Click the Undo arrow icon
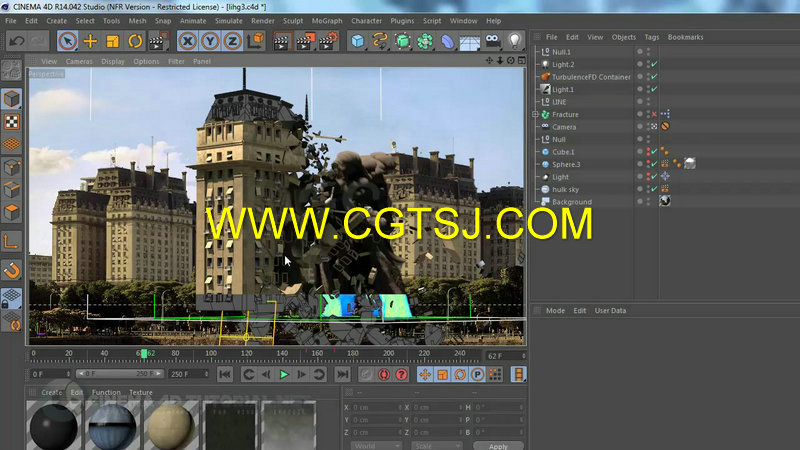Image resolution: width=800 pixels, height=450 pixels. coord(16,41)
